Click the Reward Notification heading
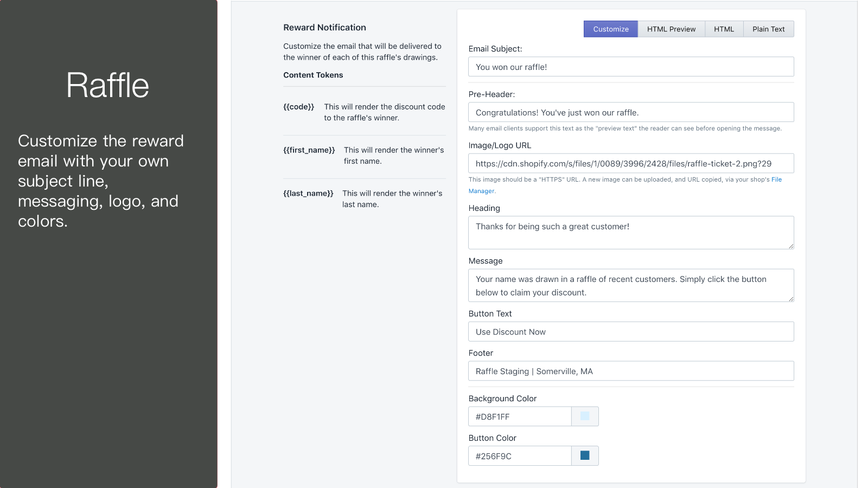The height and width of the screenshot is (488, 868). coord(324,27)
